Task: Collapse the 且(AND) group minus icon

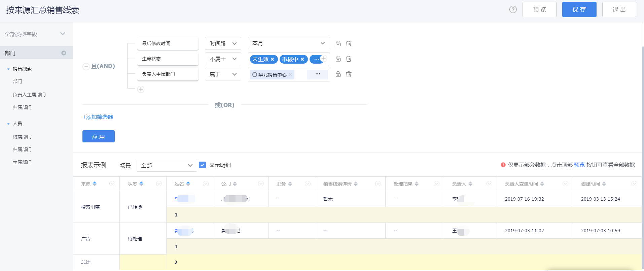Action: [x=86, y=66]
